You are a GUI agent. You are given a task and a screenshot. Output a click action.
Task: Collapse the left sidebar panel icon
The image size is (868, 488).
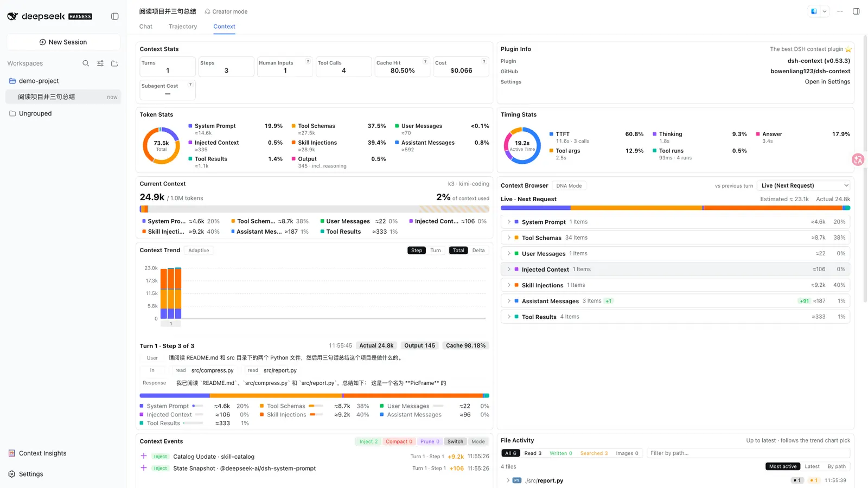[114, 16]
